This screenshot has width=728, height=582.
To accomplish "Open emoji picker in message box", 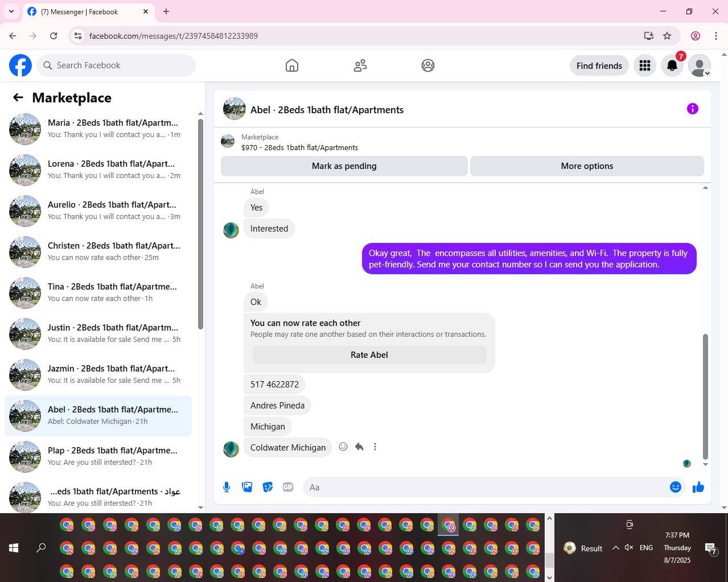I will 676,487.
